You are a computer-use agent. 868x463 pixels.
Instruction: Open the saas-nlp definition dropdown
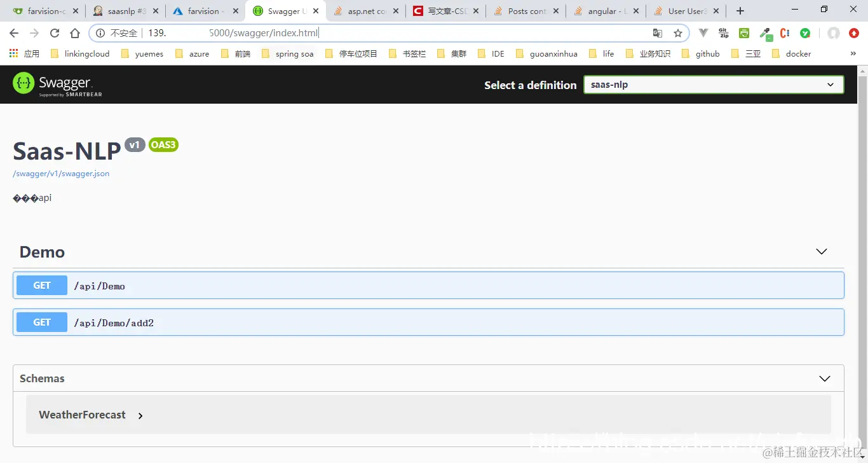pos(714,85)
